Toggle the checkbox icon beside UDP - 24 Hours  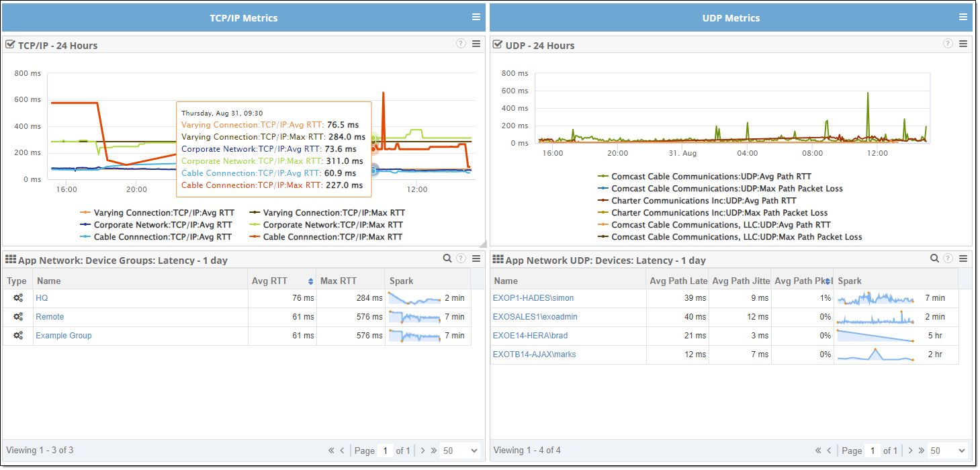(498, 45)
